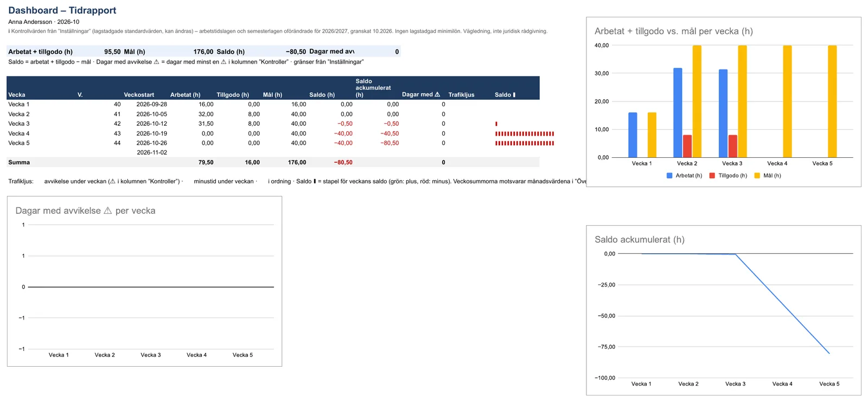Select the 95,50 summary value
The width and height of the screenshot is (868, 402).
112,52
